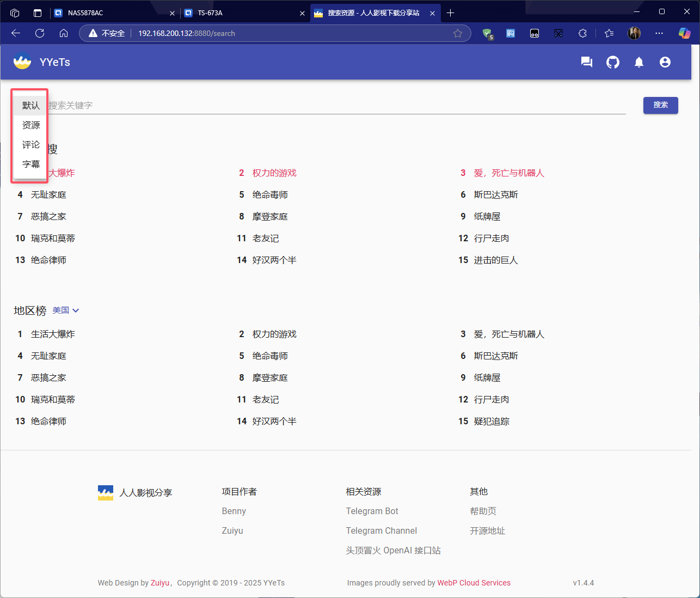Screen dimensions: 700x598
Task: Open the user account profile icon
Action: 665,62
